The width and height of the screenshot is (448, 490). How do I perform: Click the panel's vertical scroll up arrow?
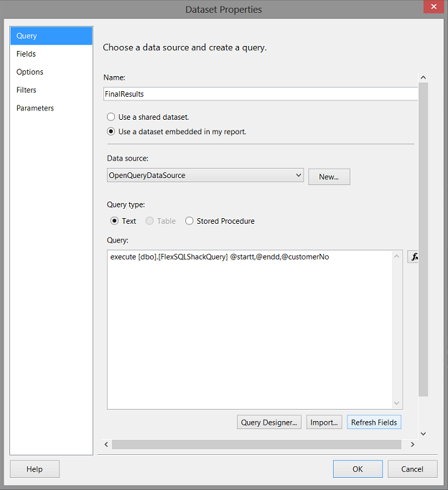click(x=424, y=77)
